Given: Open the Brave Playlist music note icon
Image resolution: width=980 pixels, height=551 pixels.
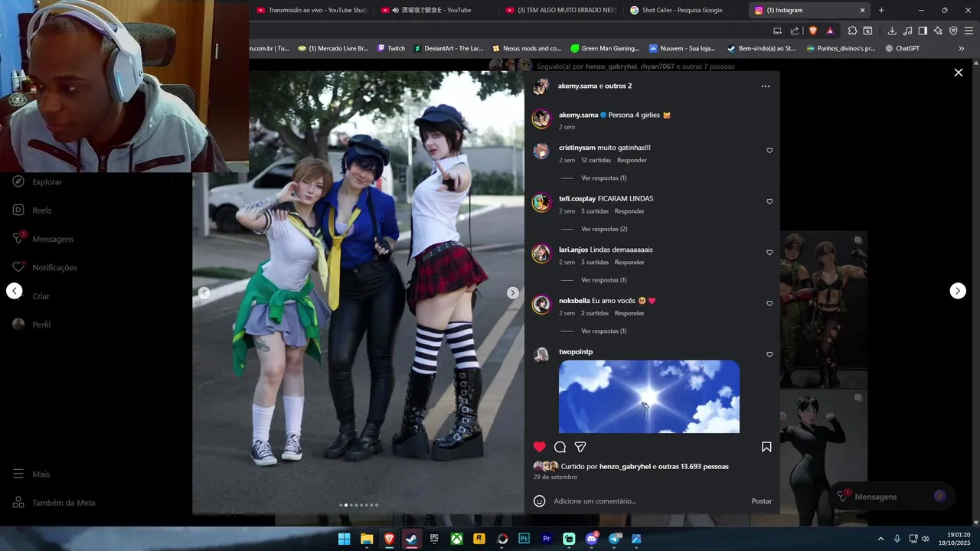Looking at the screenshot, I should point(907,31).
